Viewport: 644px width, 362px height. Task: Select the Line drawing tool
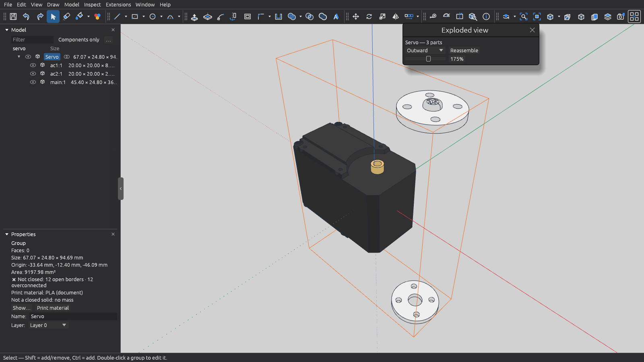pos(117,16)
